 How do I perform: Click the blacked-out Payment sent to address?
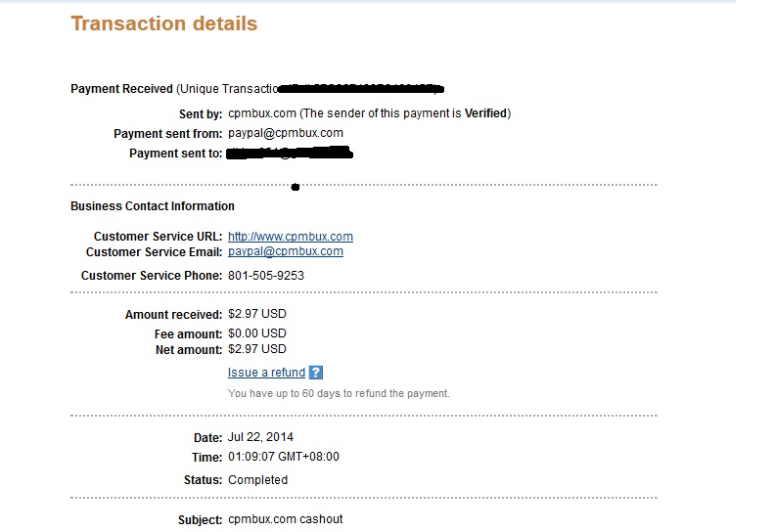(x=289, y=153)
